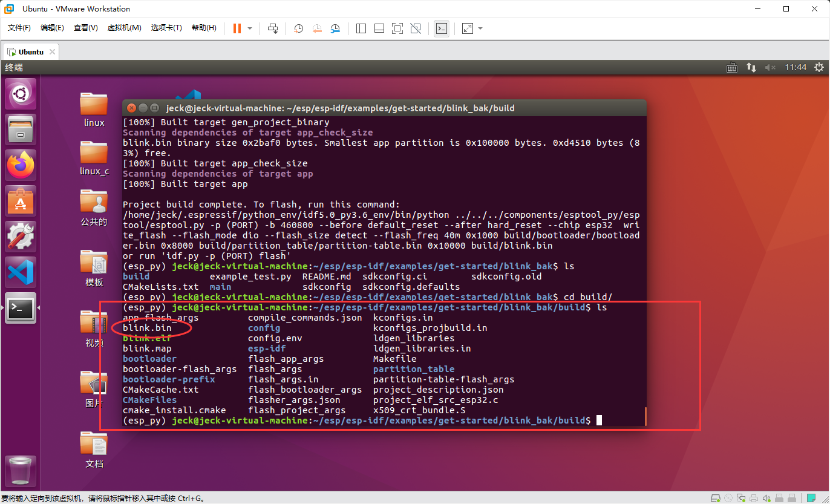Select the 公共的 folder on the desktop
Image resolution: width=830 pixels, height=504 pixels.
point(94,208)
